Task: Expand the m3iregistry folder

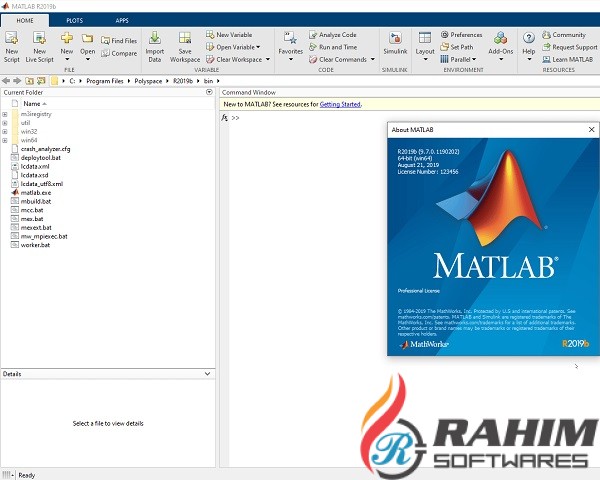Action: pos(5,114)
